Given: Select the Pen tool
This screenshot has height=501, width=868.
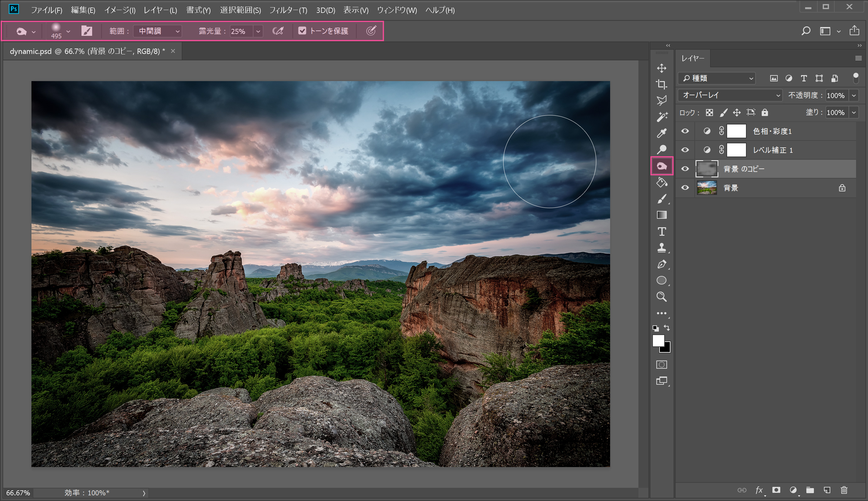Looking at the screenshot, I should (661, 264).
